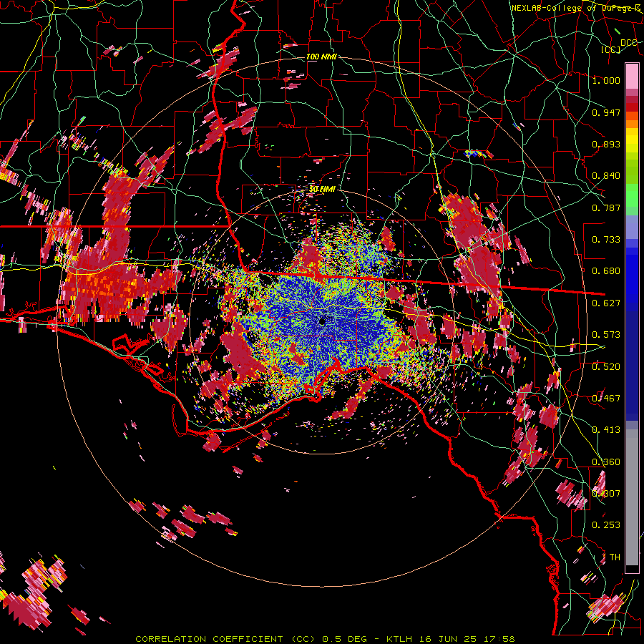Click the TH label at scale bottom
644x644 pixels.
click(615, 557)
